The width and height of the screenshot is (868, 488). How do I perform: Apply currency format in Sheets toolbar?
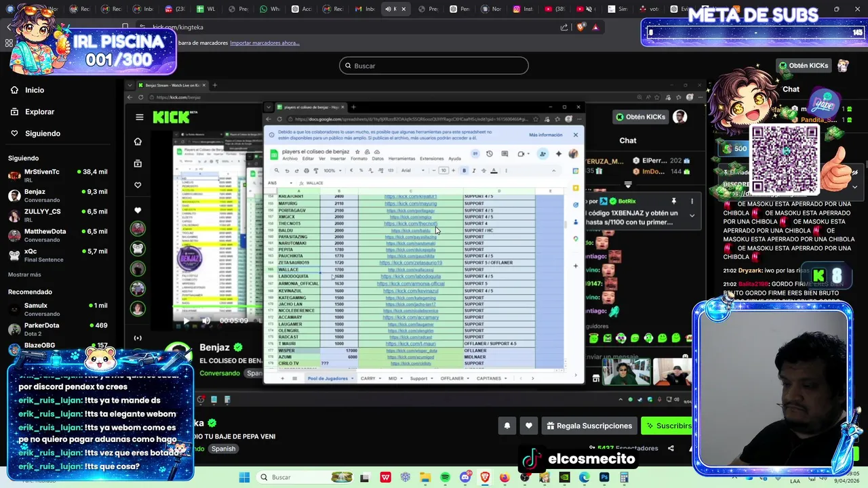pyautogui.click(x=351, y=171)
